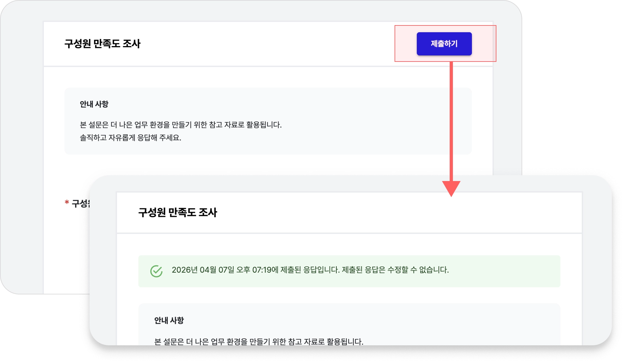Click the text 제출된 응답은 수정할 수 없습니다

tap(395, 270)
